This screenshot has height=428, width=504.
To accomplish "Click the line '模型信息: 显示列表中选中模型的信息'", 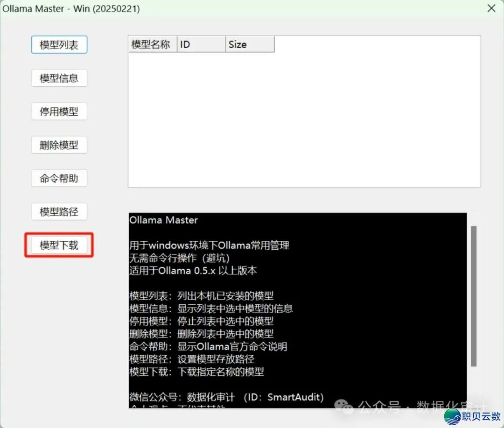I will 211,309.
